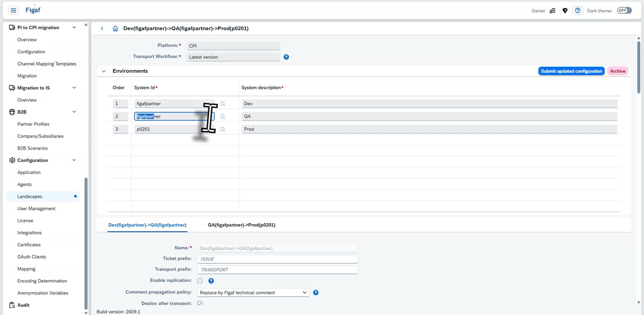The image size is (644, 315).
Task: Click the diamond icon in header
Action: click(x=565, y=11)
